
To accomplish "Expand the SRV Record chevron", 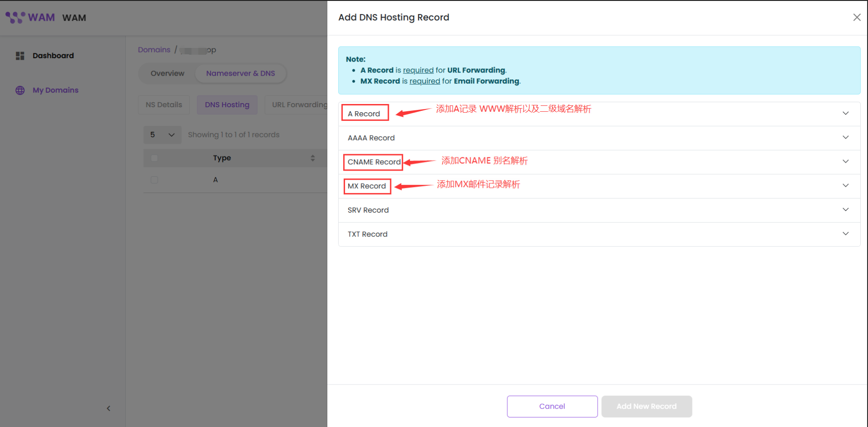I will pyautogui.click(x=845, y=210).
